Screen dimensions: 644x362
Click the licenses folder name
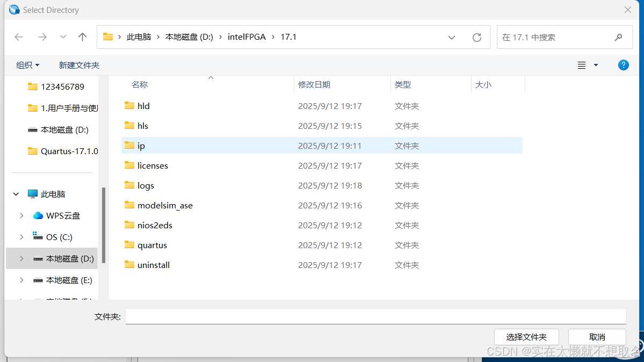153,165
